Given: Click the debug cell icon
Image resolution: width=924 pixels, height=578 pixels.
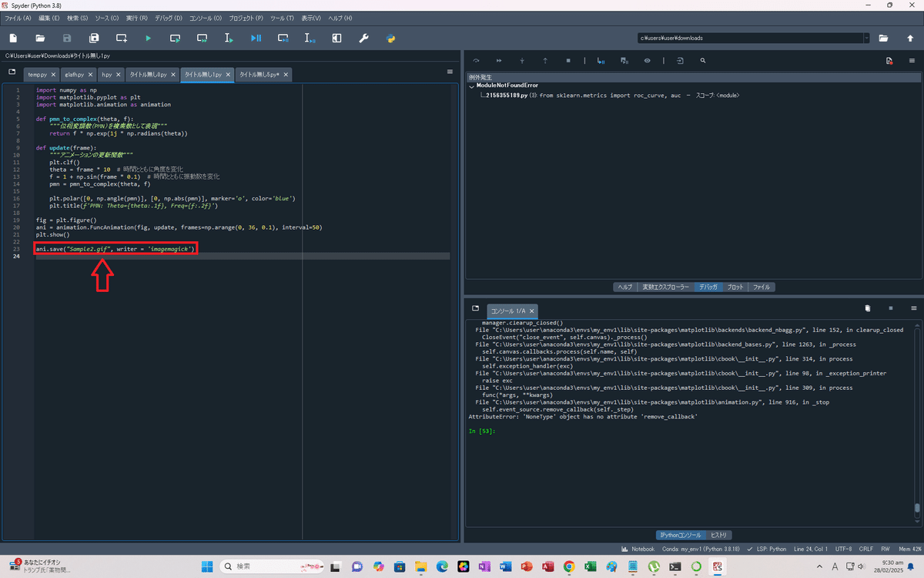Looking at the screenshot, I should [283, 38].
